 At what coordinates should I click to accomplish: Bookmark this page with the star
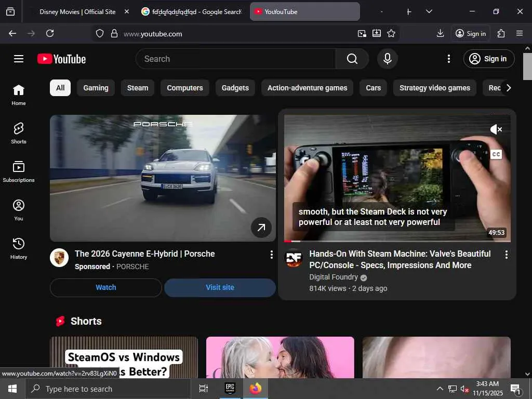point(391,33)
